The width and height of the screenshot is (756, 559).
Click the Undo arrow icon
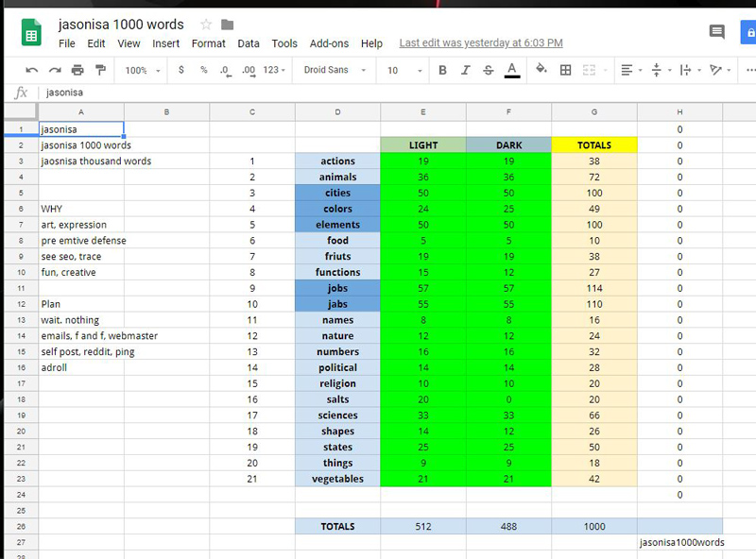[32, 71]
